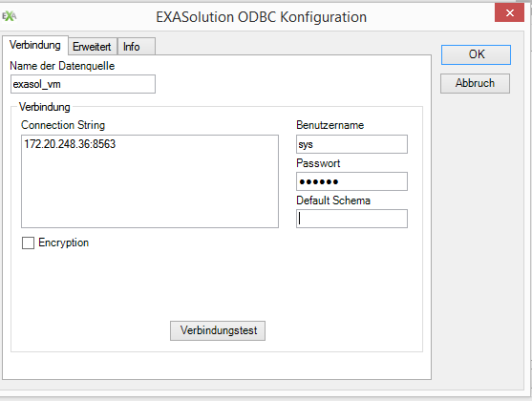Click the Name der Datenquelle label
The height and width of the screenshot is (401, 532).
pos(62,66)
